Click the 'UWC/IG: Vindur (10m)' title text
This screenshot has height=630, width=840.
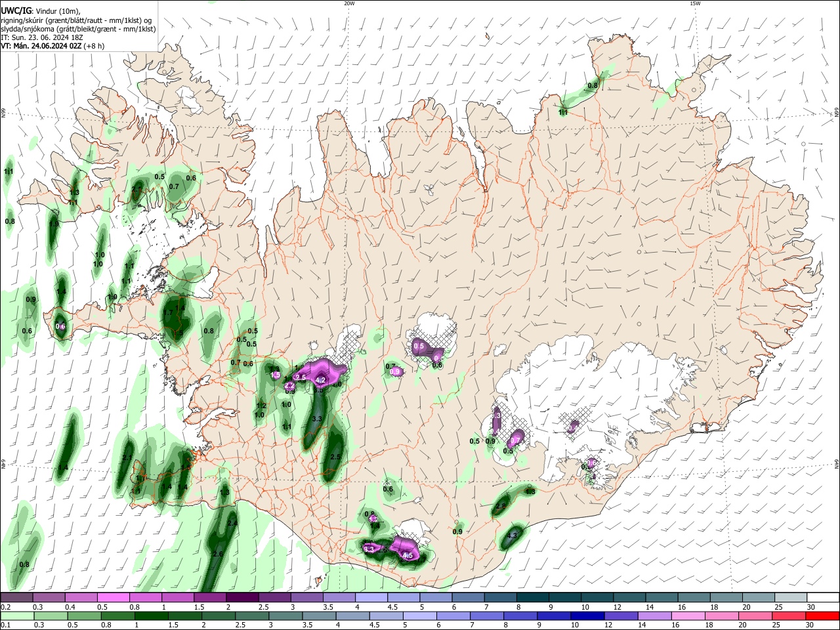pos(40,11)
